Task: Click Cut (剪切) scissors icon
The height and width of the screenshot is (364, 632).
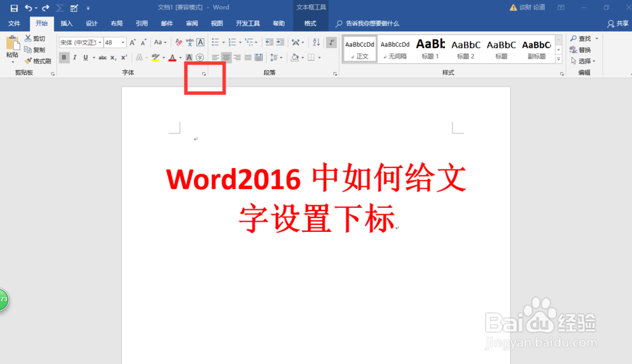Action: [28, 39]
